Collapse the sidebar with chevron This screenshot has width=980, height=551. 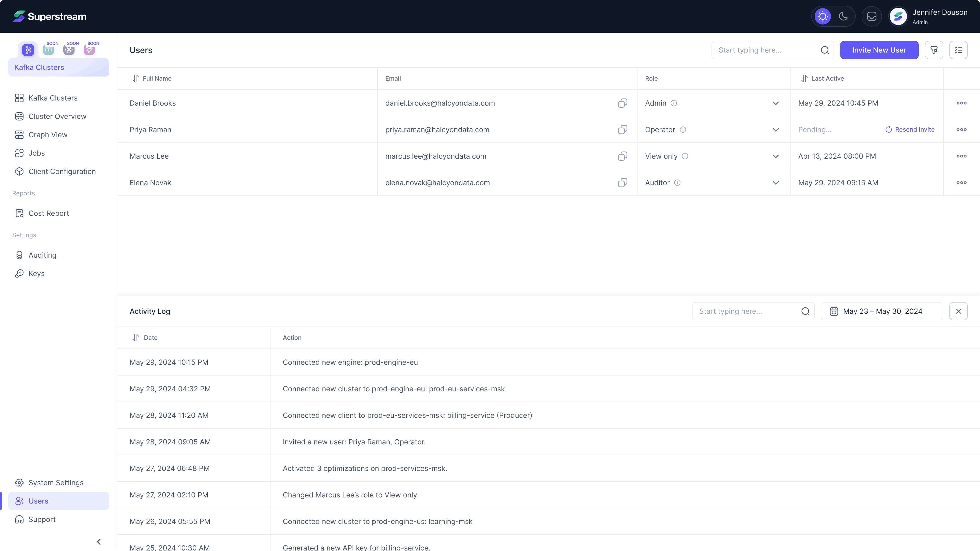[x=99, y=542]
